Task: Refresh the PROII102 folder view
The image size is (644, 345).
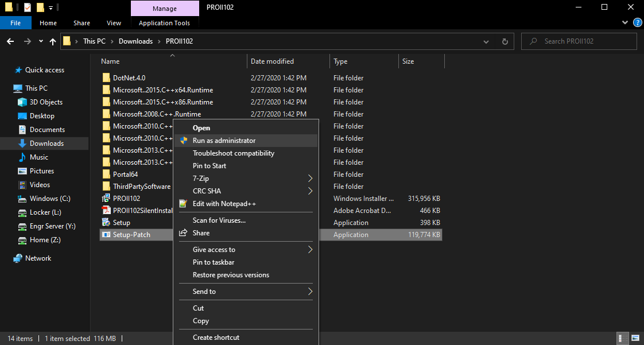Action: pyautogui.click(x=505, y=41)
